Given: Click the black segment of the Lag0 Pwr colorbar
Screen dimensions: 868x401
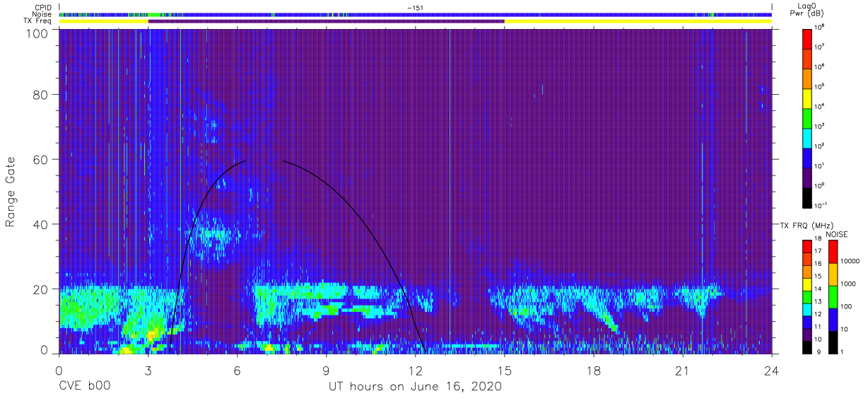Looking at the screenshot, I should [x=807, y=197].
